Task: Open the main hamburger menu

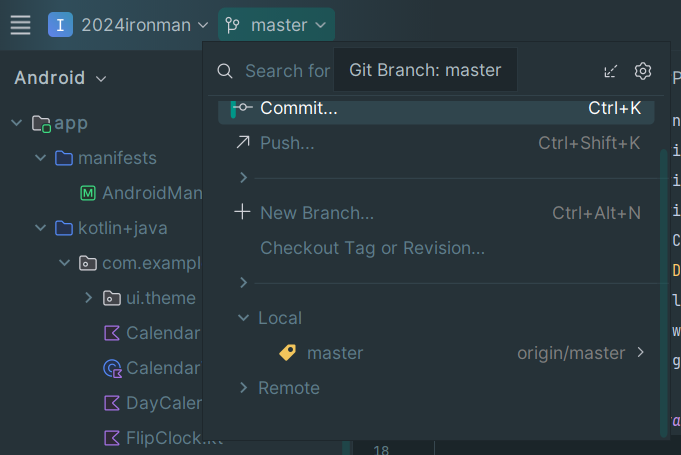Action: (x=20, y=25)
